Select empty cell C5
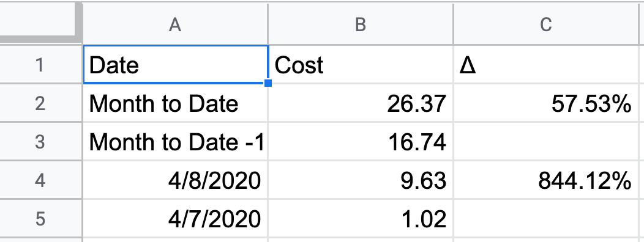 tap(546, 219)
